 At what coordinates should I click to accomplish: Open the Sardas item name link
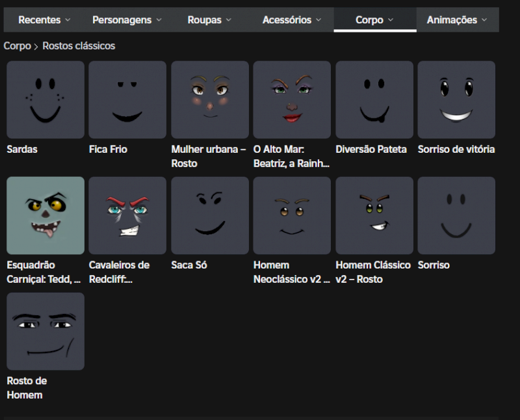coord(22,150)
